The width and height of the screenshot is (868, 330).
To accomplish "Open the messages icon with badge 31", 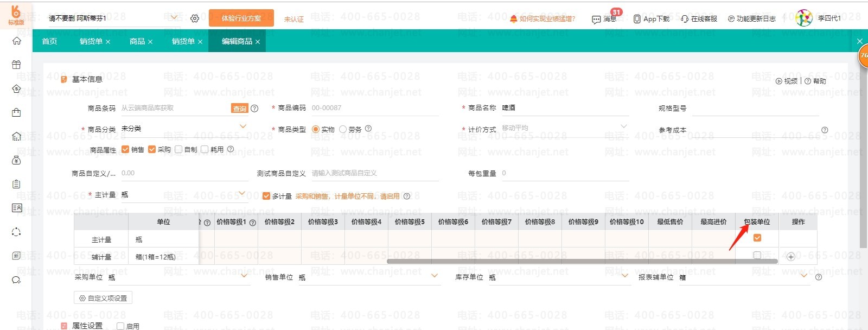I will pos(596,20).
